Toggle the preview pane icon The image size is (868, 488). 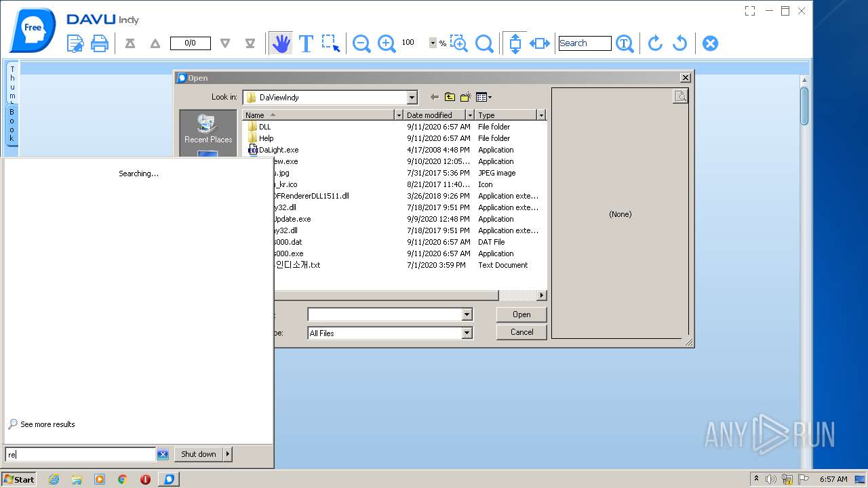680,96
